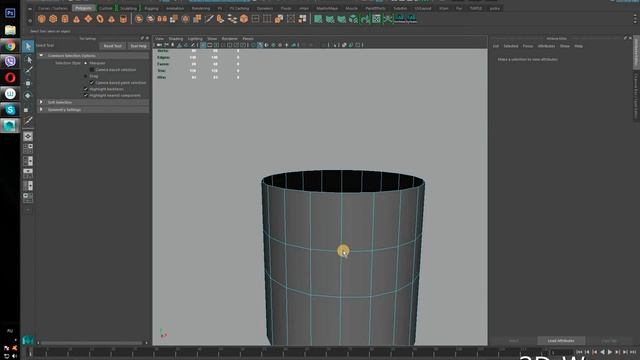640x360 pixels.
Task: Create a polygon sphere from the shelf
Action: tap(41, 19)
